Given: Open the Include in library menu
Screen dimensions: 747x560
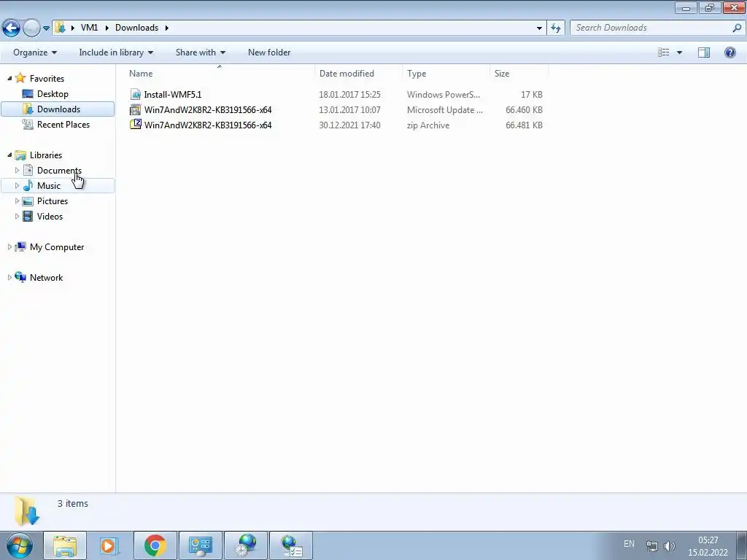Looking at the screenshot, I should coord(116,52).
